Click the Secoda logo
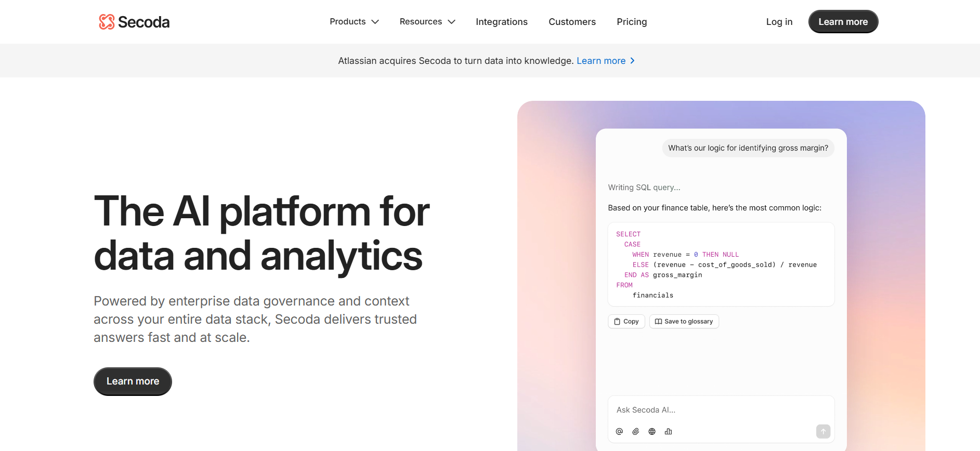This screenshot has width=980, height=451. 134,22
